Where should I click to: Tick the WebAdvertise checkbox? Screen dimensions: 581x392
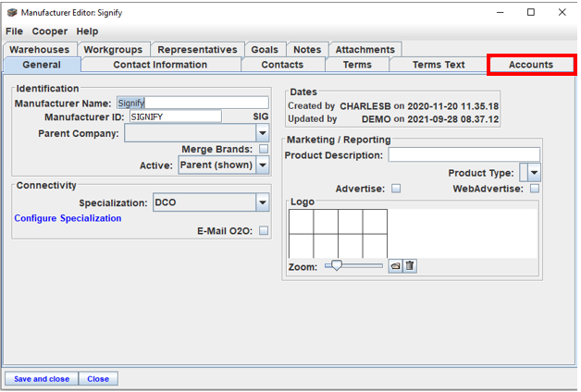535,189
